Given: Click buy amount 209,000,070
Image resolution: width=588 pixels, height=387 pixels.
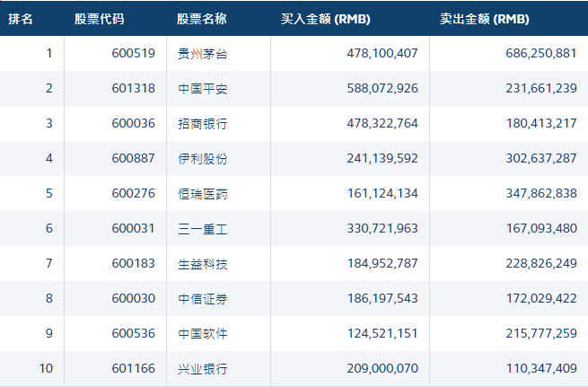Looking at the screenshot, I should (382, 368).
